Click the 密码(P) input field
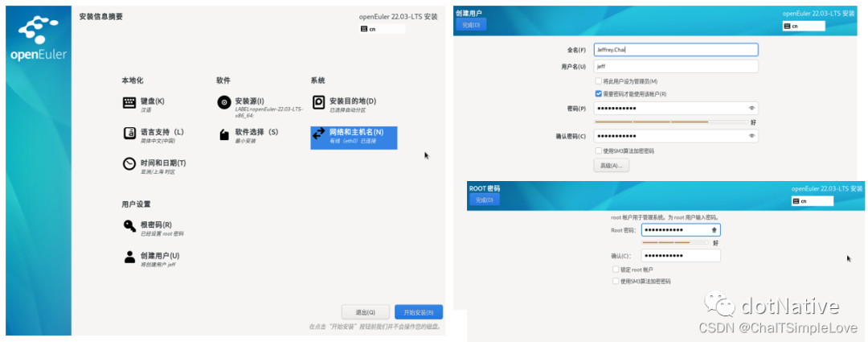 [x=676, y=108]
